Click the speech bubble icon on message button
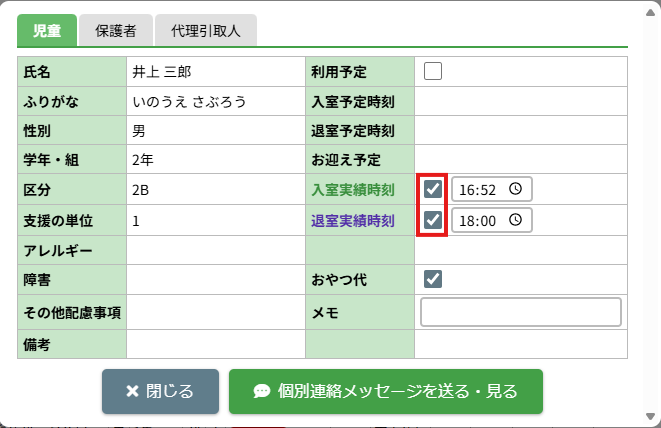 click(261, 391)
